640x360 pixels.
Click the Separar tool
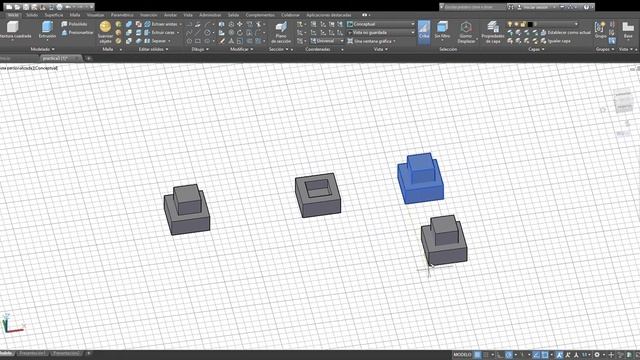coord(156,41)
